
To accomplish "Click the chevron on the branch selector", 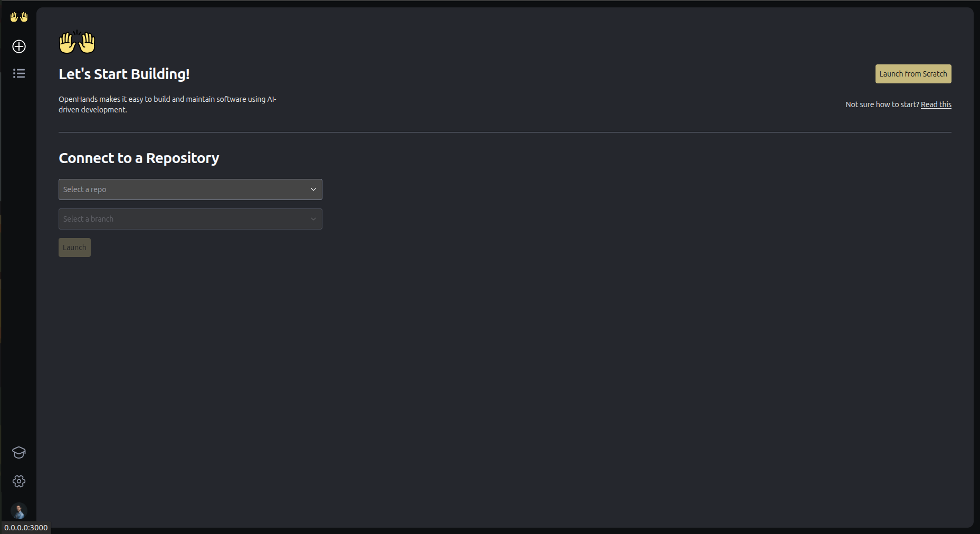I will 313,218.
